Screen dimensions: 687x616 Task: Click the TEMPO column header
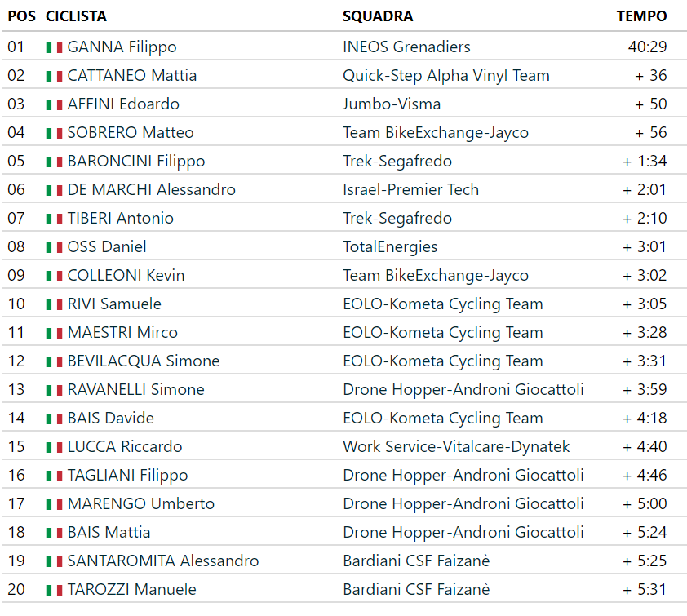coord(641,16)
